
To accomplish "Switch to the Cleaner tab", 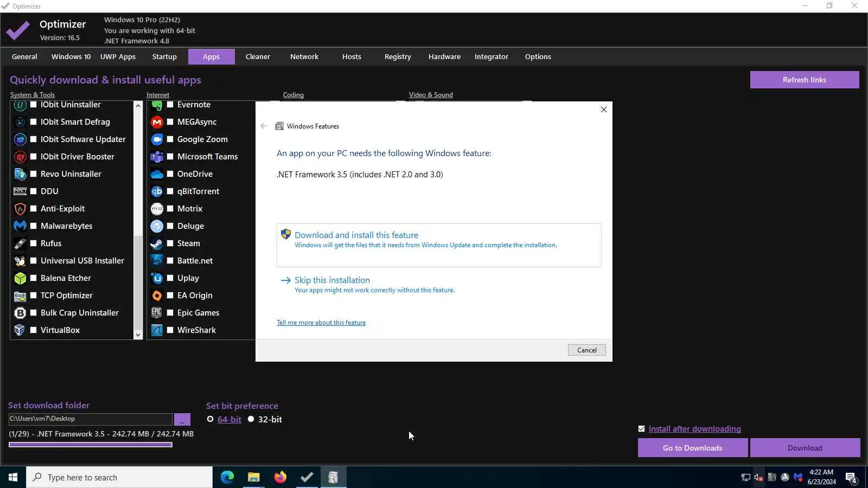I will pyautogui.click(x=258, y=56).
